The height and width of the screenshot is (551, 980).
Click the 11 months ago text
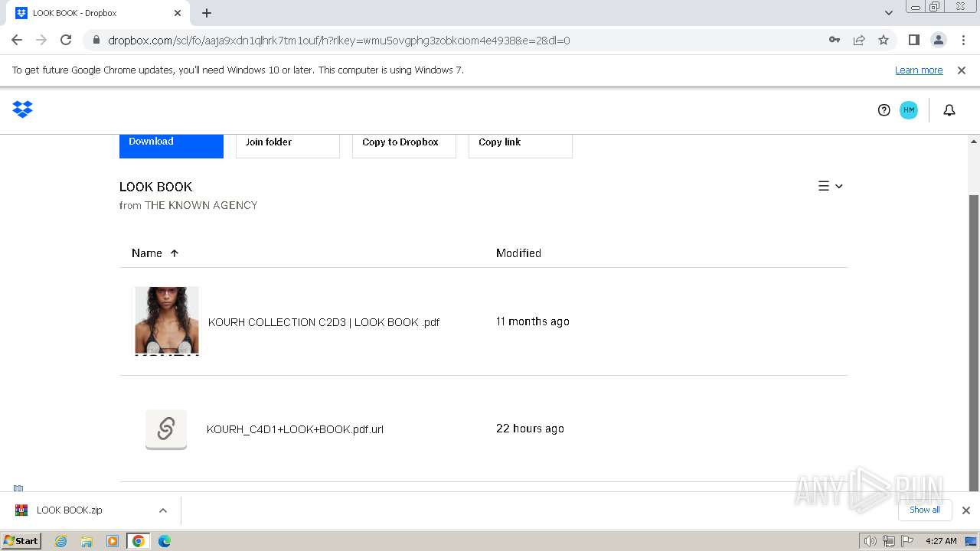533,321
